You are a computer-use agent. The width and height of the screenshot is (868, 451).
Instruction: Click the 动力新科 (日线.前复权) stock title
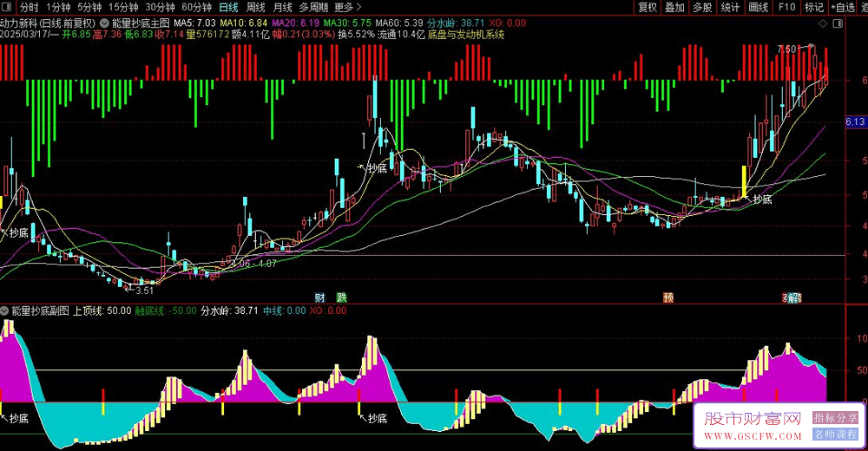pos(48,23)
